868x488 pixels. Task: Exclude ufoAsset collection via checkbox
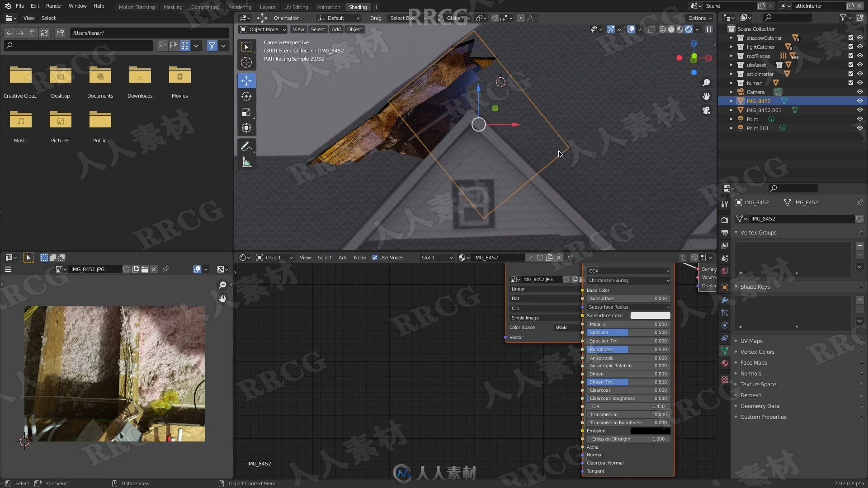tap(851, 65)
